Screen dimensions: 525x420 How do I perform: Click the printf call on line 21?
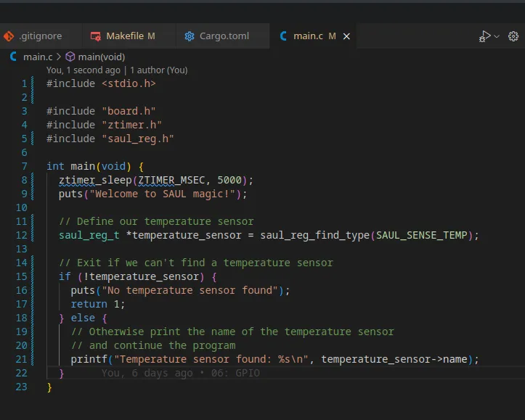point(89,359)
